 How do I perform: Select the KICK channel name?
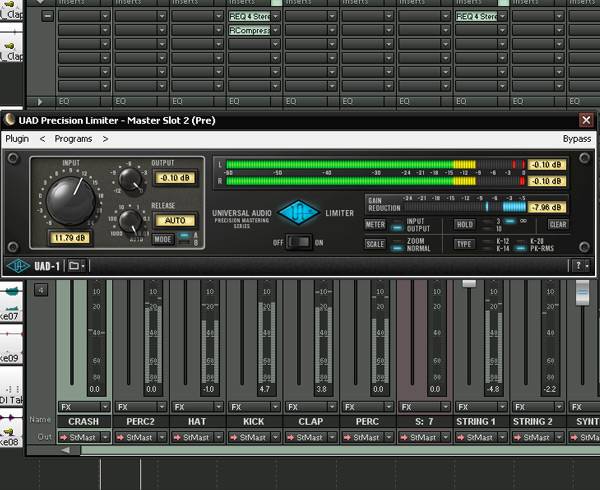click(254, 422)
